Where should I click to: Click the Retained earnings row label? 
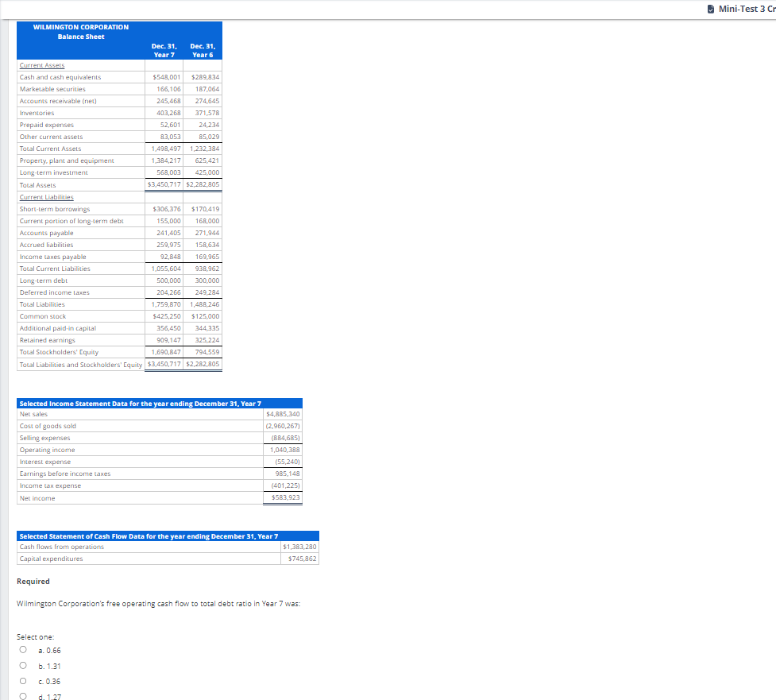click(46, 340)
